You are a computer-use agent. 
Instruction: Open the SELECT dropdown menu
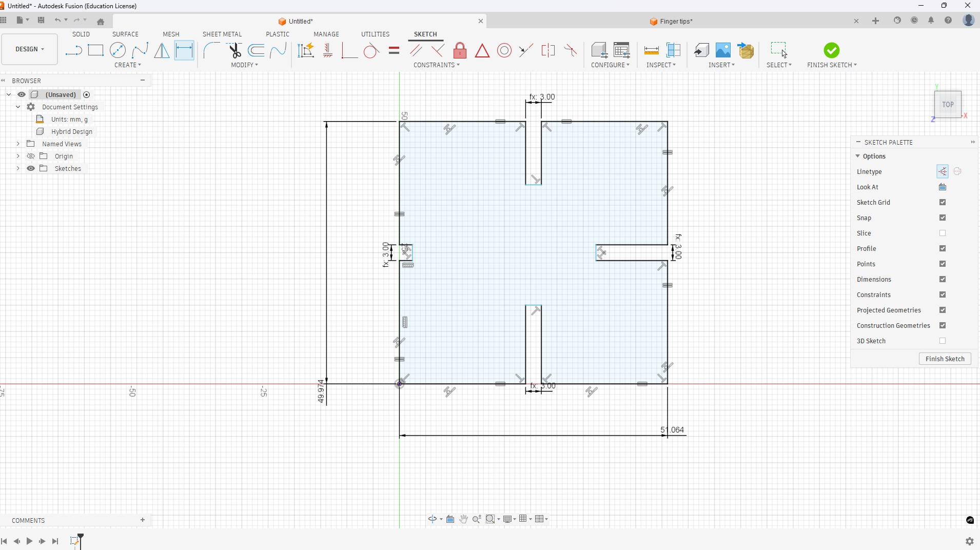[779, 65]
